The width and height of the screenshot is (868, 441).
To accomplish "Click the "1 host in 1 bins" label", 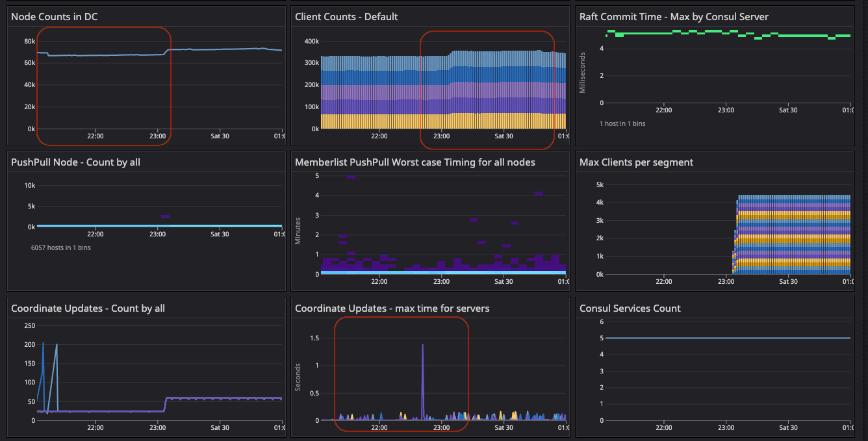I will point(622,123).
